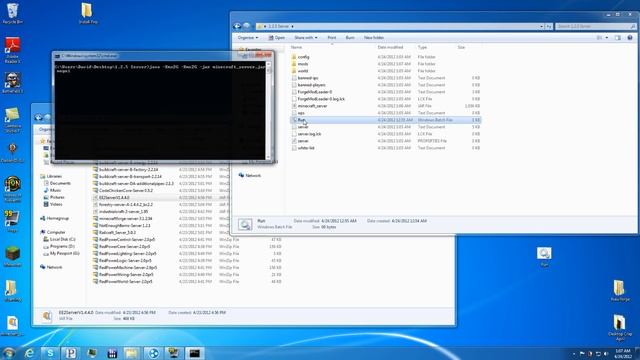This screenshot has width=640, height=360.
Task: Go forward in the 1.2.5 Server window
Action: click(x=247, y=26)
